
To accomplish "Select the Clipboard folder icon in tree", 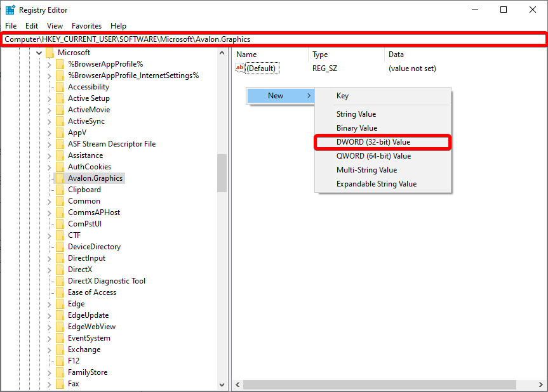I will 60,190.
